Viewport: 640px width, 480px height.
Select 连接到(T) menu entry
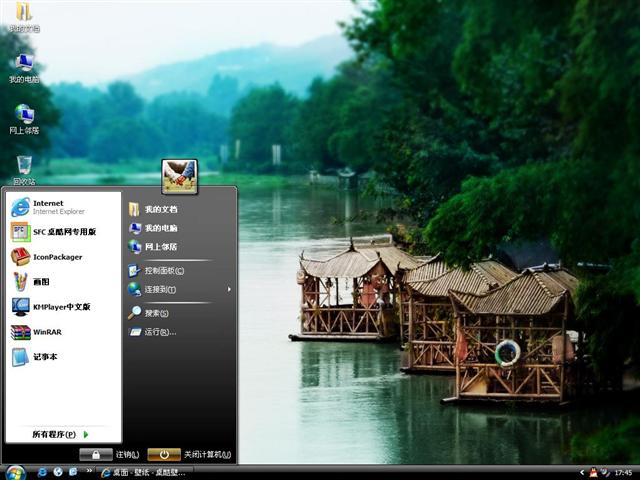tap(180, 289)
